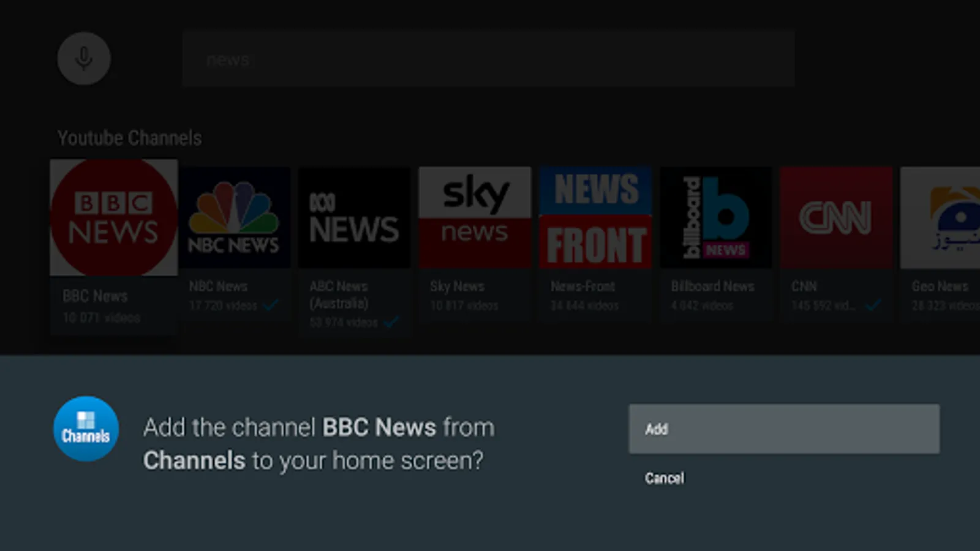
Task: Click the checkmark on CNN card
Action: [873, 304]
